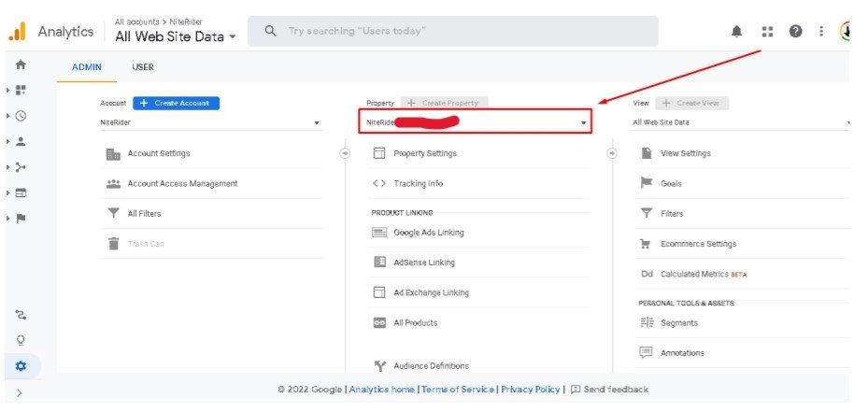Click the Trash Can icon
Image resolution: width=868 pixels, height=412 pixels.
pos(113,244)
